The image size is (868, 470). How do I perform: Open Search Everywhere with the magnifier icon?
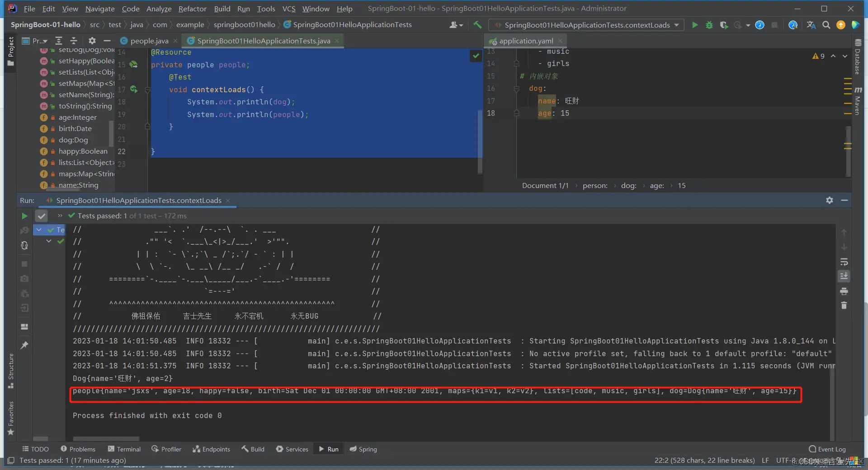[826, 25]
